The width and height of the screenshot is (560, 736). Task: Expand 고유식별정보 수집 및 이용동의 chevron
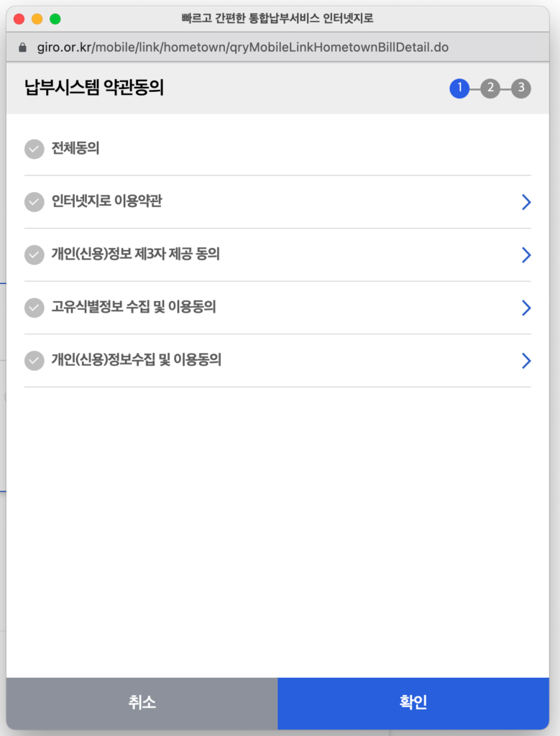coord(526,308)
